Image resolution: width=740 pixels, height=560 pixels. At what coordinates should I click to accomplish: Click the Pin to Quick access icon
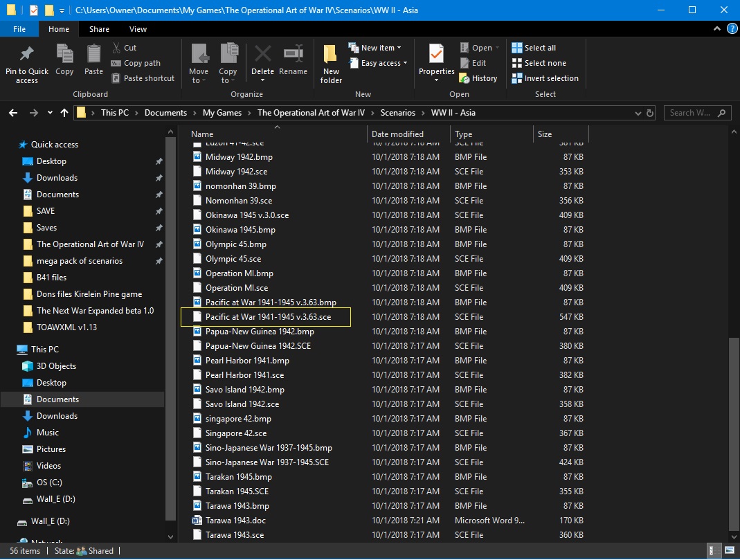coord(27,54)
